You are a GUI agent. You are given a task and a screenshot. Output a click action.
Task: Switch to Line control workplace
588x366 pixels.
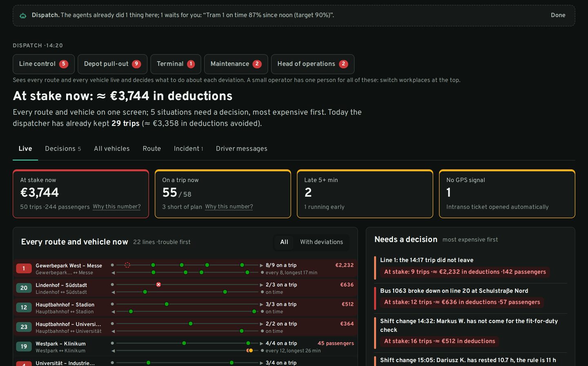point(43,64)
